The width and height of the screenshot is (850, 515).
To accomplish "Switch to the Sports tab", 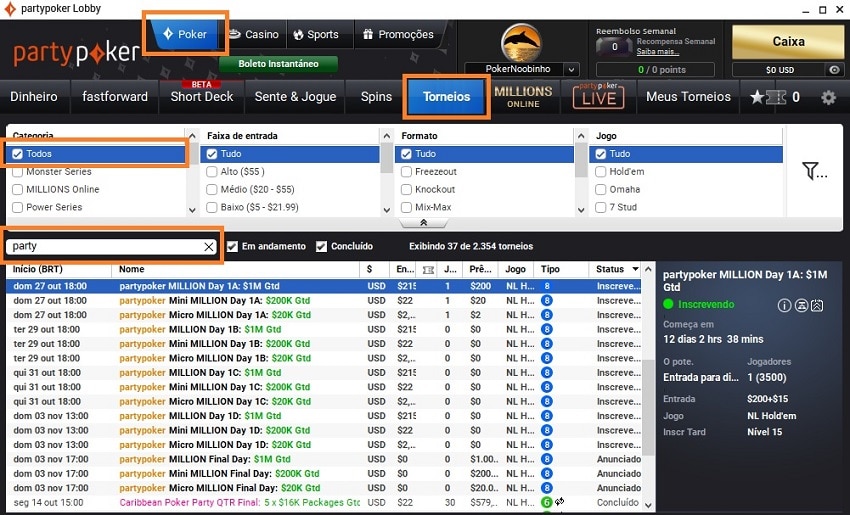I will point(317,35).
